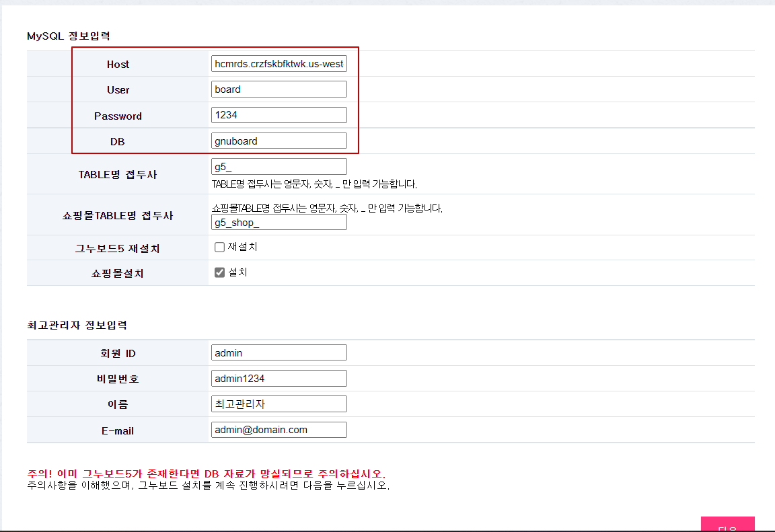Image resolution: width=775 pixels, height=532 pixels.
Task: Click the 이름 field containing 최고관리자
Action: 279,404
